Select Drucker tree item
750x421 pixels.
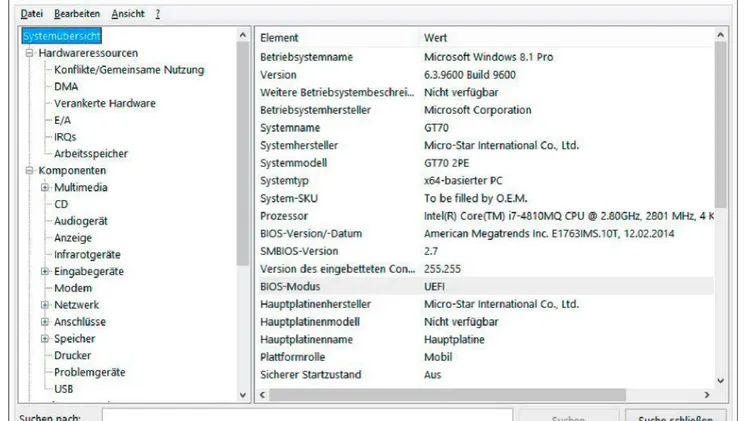click(72, 355)
